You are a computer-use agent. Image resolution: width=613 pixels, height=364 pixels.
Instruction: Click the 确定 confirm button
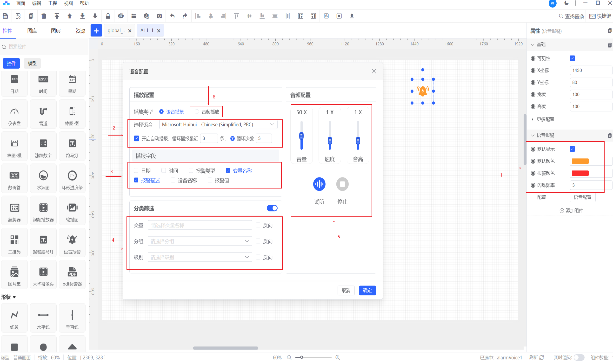(367, 290)
